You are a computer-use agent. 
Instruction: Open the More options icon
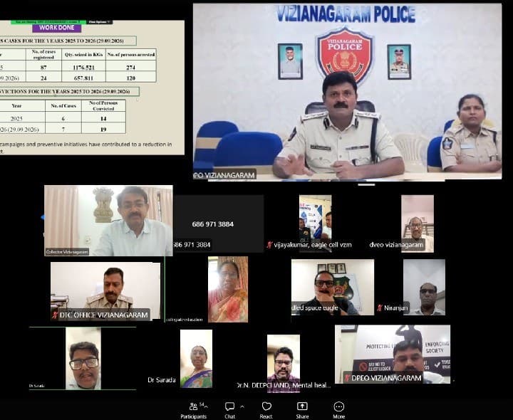coord(339,406)
